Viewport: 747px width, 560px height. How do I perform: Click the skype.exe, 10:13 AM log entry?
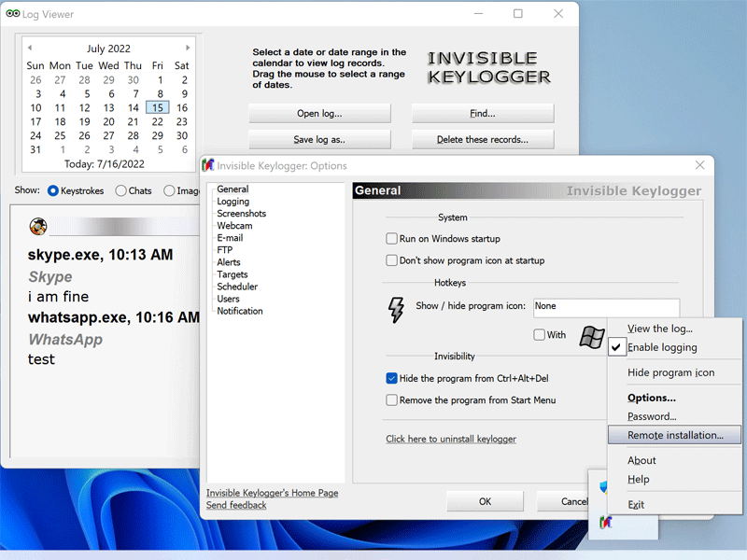[x=101, y=255]
